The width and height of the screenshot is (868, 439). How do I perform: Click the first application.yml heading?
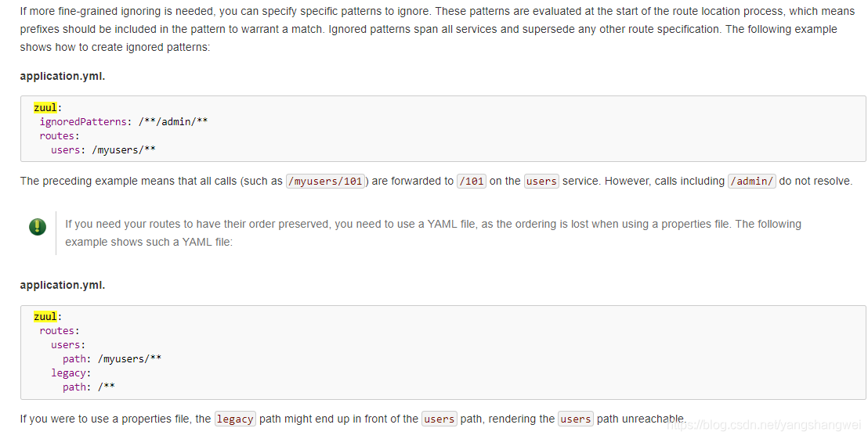click(63, 76)
